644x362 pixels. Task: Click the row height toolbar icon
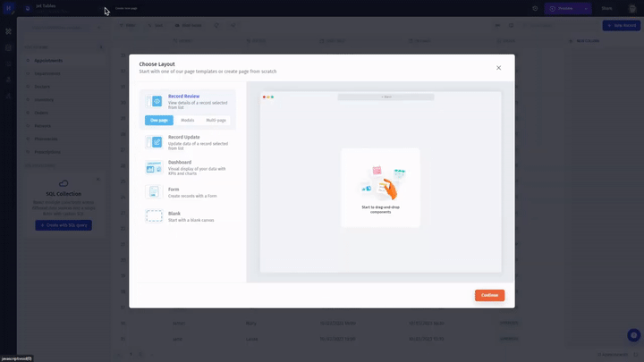(497, 25)
